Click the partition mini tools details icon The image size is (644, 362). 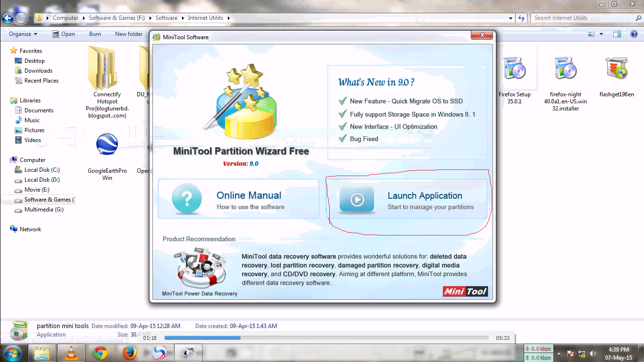(19, 330)
